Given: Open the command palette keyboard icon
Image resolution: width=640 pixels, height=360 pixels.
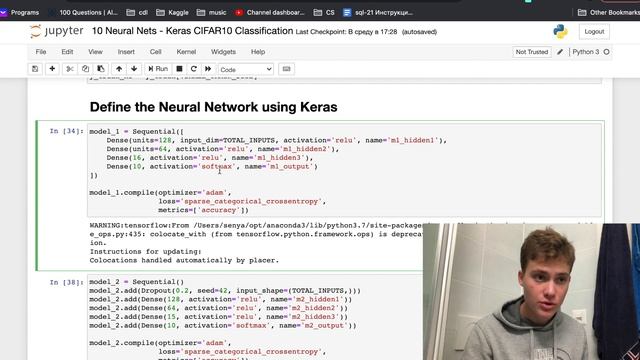Looking at the screenshot, I should click(287, 69).
